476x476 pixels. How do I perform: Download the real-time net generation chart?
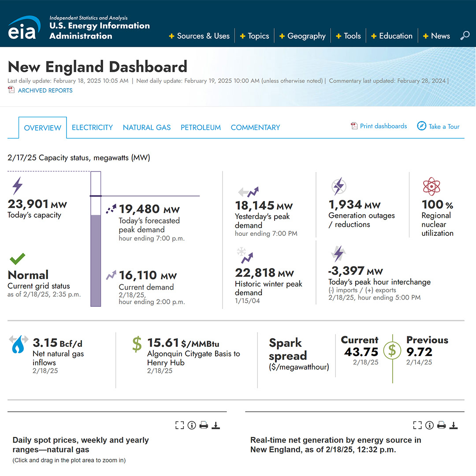[x=453, y=425]
